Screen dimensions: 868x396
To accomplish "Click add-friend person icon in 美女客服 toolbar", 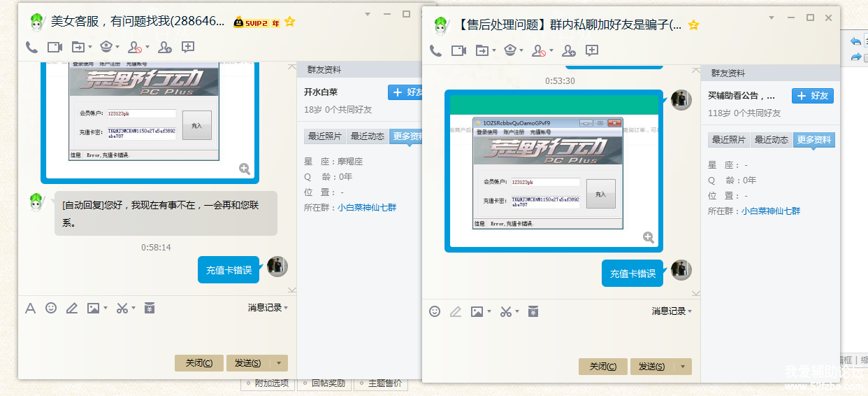I will tap(165, 48).
